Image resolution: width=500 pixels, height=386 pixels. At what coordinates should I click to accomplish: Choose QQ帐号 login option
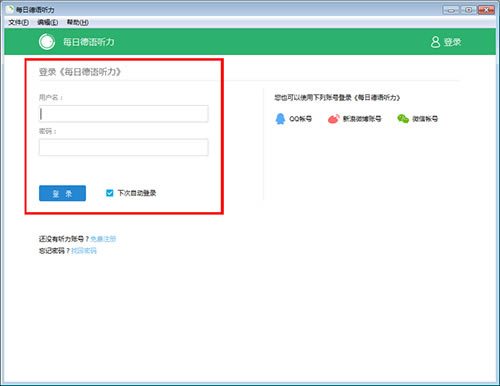300,119
